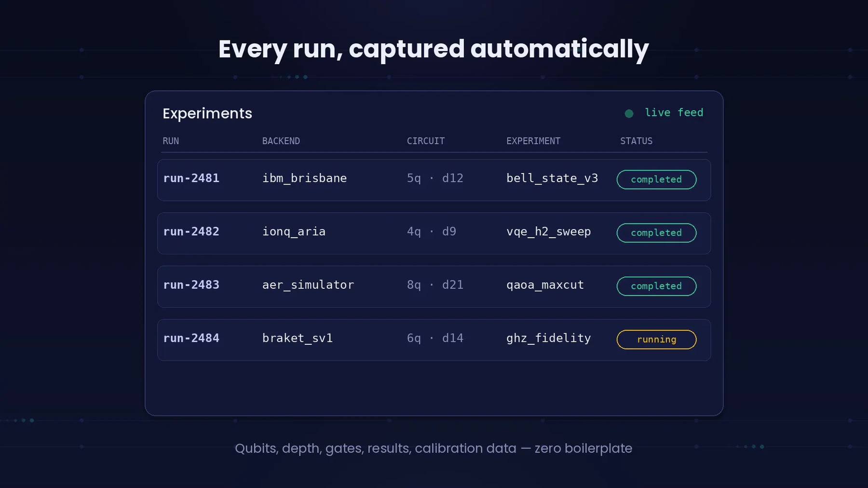The width and height of the screenshot is (868, 488).
Task: Click the 'live feed' label
Action: (x=674, y=112)
